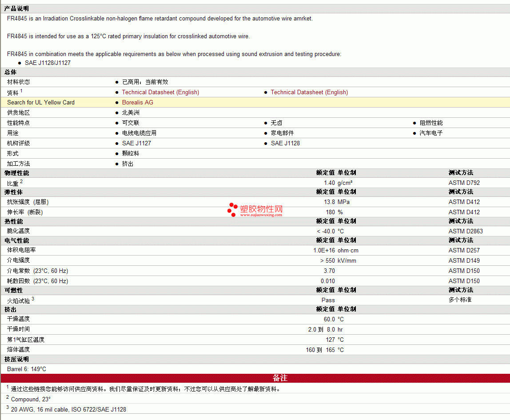
Task: Select the value > 550 kV/mm
Action: pyautogui.click(x=338, y=260)
